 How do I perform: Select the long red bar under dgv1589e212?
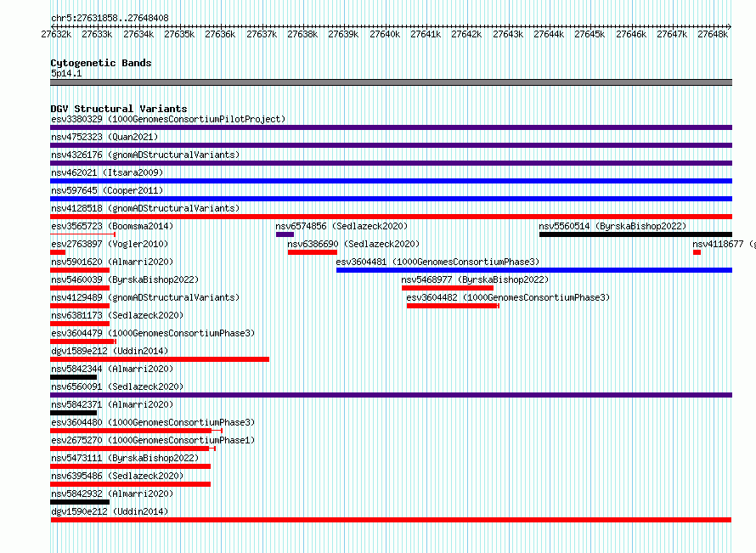point(160,359)
